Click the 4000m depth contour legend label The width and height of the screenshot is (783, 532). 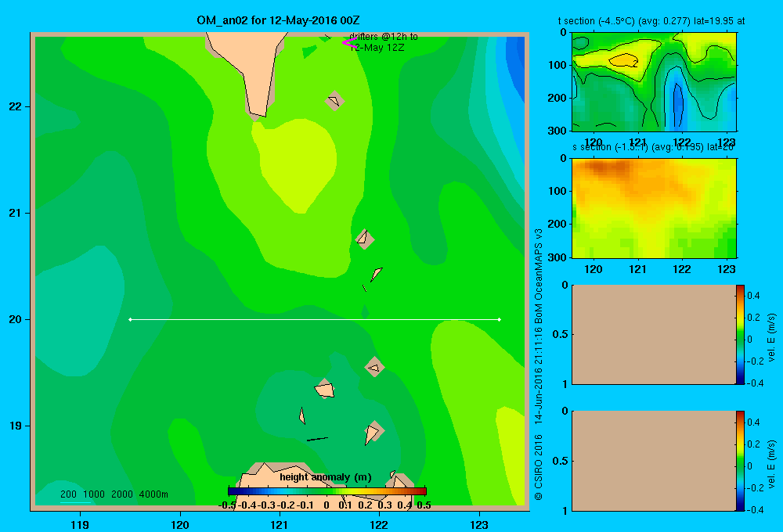pos(153,494)
